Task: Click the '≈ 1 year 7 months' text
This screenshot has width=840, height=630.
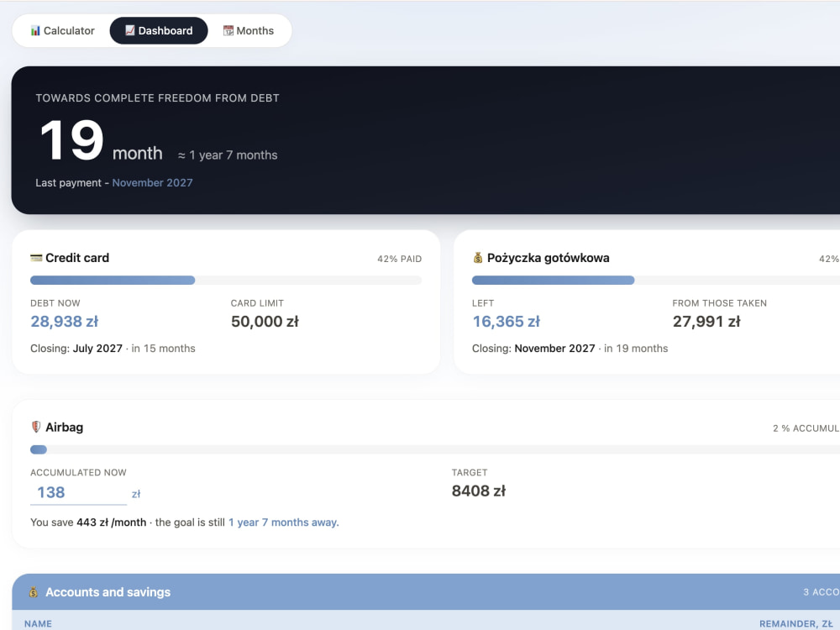Action: 228,155
